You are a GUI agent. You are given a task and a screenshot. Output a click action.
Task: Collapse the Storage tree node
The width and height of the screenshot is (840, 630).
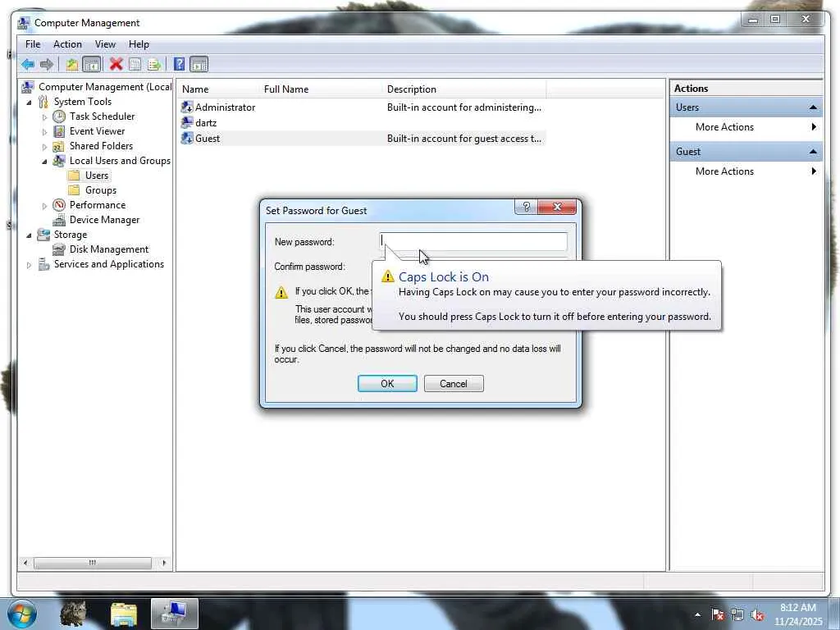click(29, 235)
